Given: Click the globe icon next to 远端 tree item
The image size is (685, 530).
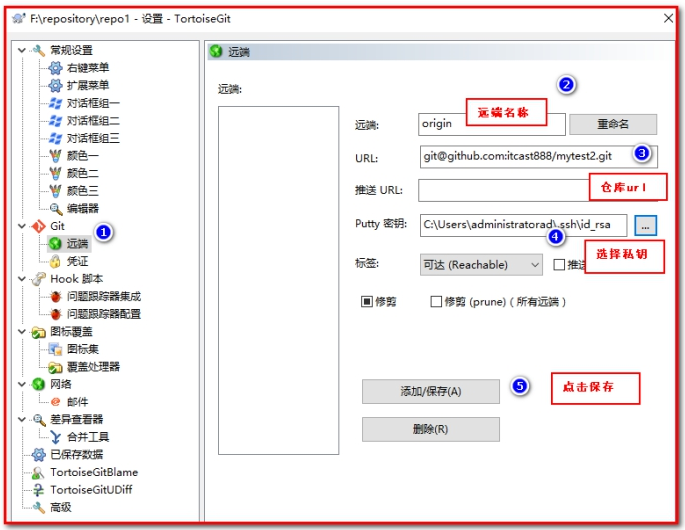Looking at the screenshot, I should 55,243.
